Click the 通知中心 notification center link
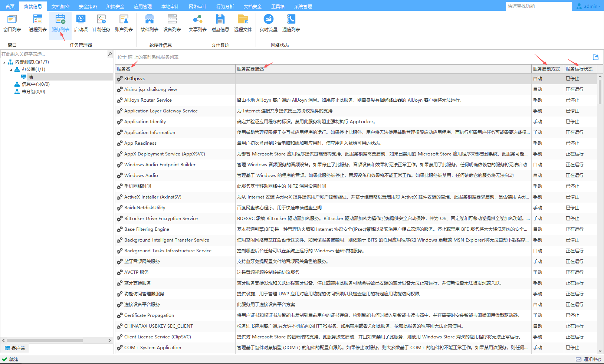Image resolution: width=604 pixels, height=364 pixels. click(x=589, y=359)
